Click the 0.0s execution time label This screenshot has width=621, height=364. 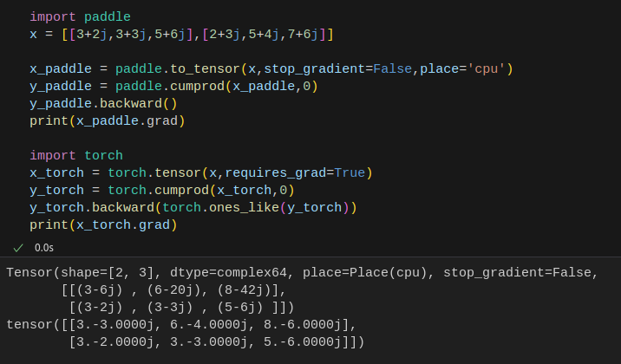(43, 247)
